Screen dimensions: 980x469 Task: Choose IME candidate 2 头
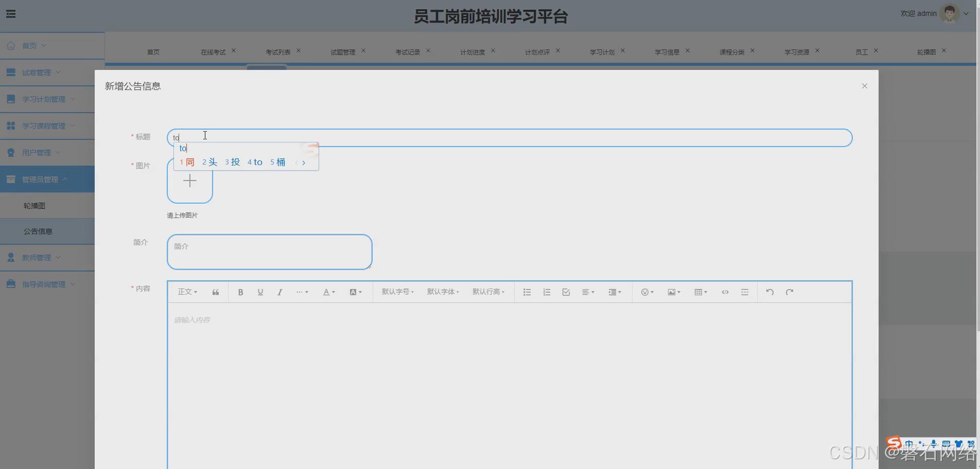209,162
